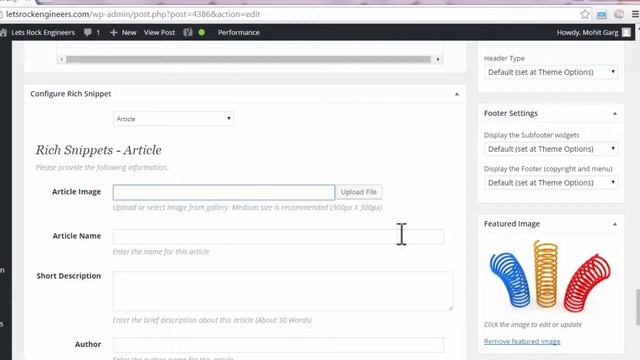Click the blue cast extension icon
640x360 pixels.
coord(602,14)
